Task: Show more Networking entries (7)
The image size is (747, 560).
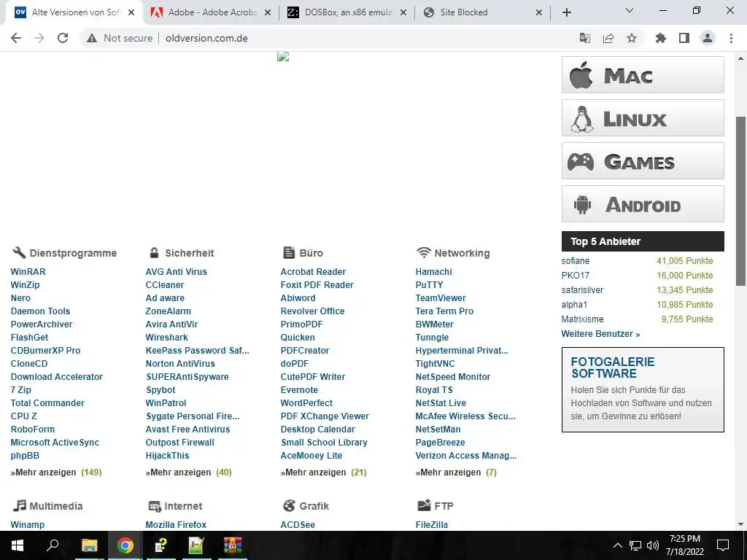Action: (x=456, y=472)
